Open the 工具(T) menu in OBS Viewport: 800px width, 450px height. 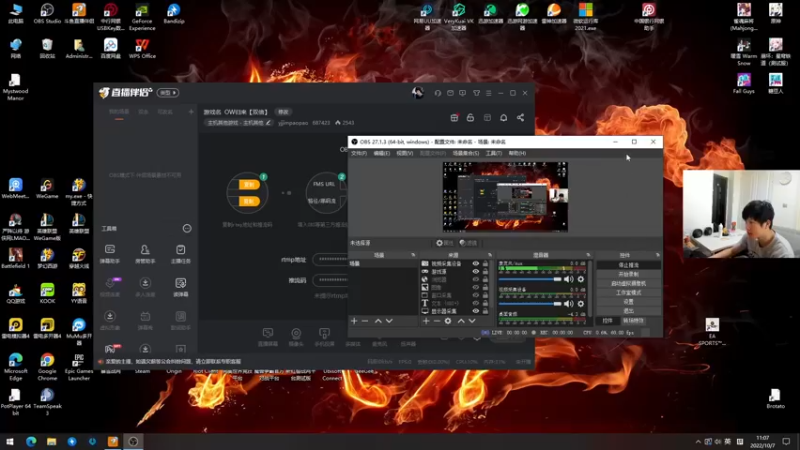[x=492, y=153]
